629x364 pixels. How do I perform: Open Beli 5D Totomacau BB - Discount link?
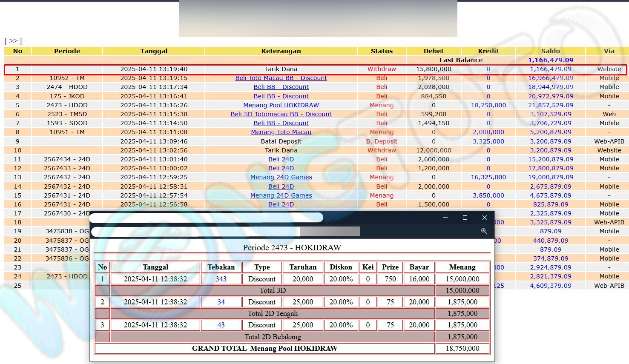pos(281,114)
